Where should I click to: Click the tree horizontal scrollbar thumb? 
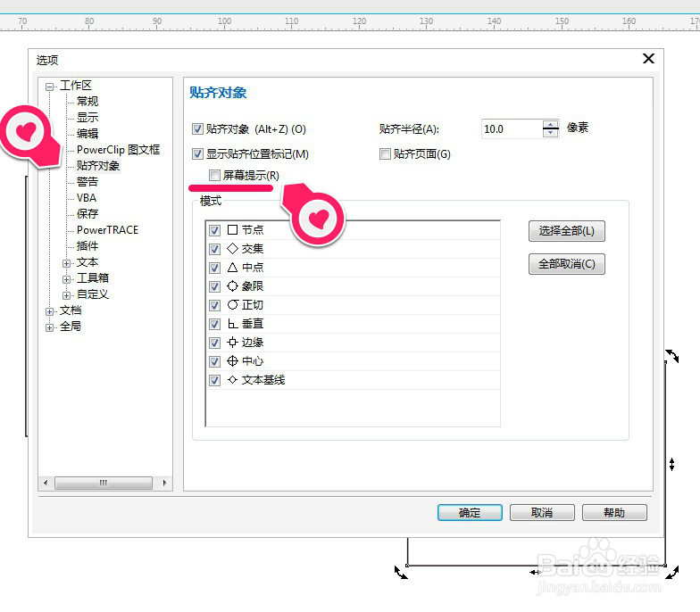(x=104, y=483)
